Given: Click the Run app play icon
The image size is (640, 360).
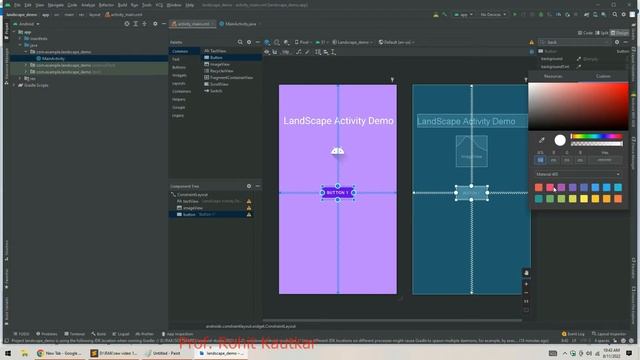Looking at the screenshot, I should (515, 15).
